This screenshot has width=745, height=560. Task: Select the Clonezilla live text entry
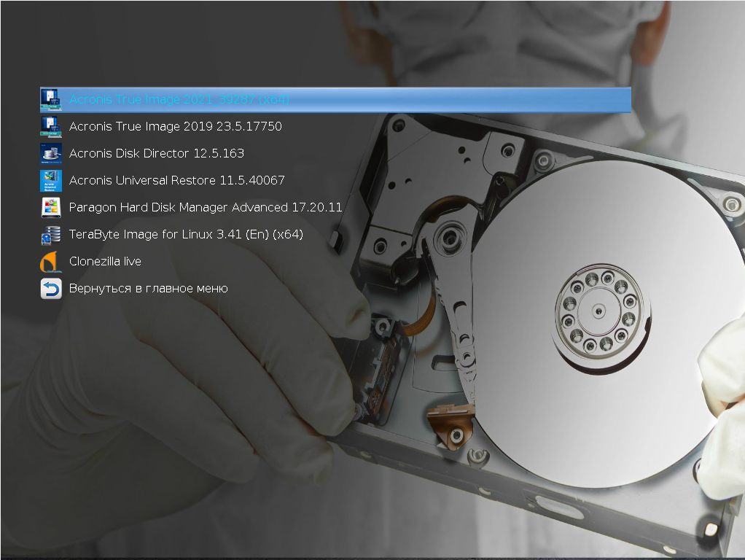pos(105,262)
